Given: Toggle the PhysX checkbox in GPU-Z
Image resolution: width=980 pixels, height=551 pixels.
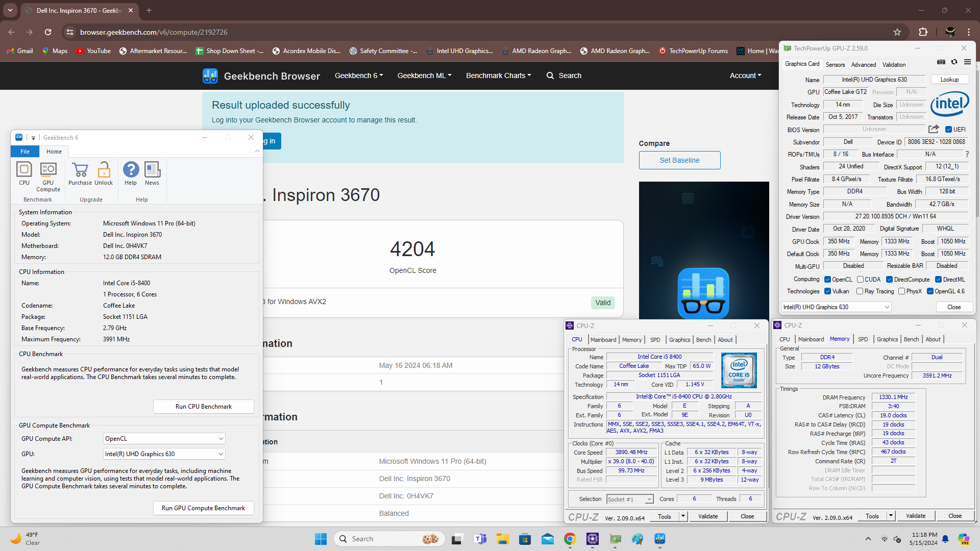Looking at the screenshot, I should click(902, 291).
